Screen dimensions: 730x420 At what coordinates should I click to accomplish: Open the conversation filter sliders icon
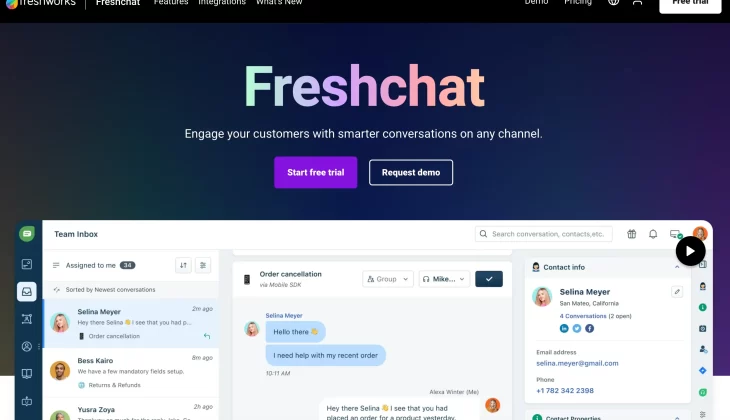203,265
